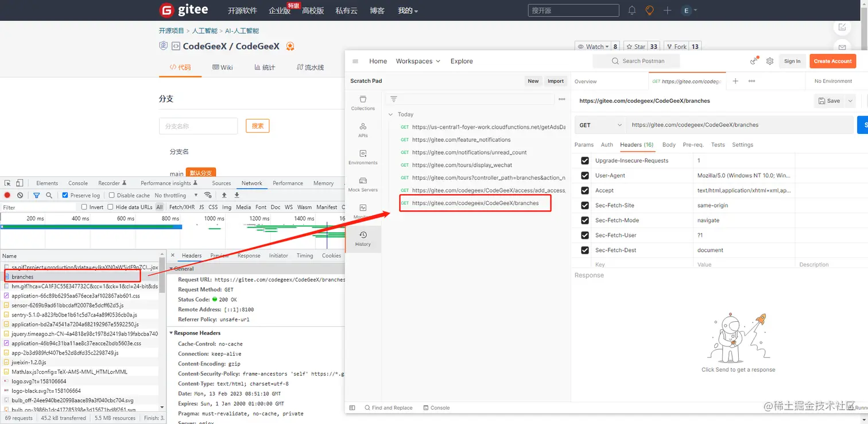Open Collections in Postman sidebar
The image size is (868, 424).
pos(363,103)
